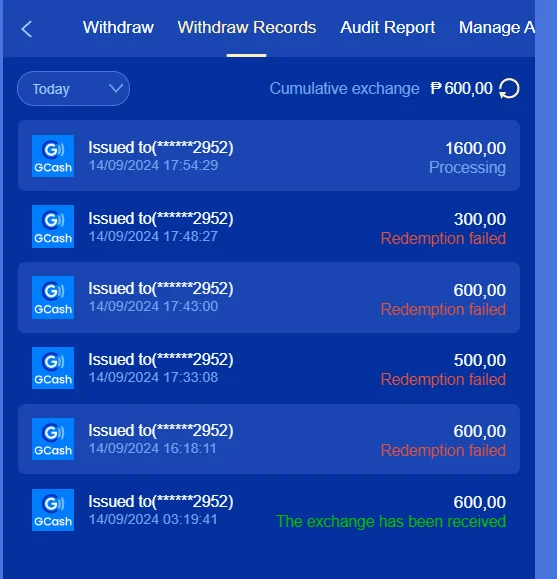Click 'Issued to(******2952)' in the Processing record

click(x=161, y=147)
